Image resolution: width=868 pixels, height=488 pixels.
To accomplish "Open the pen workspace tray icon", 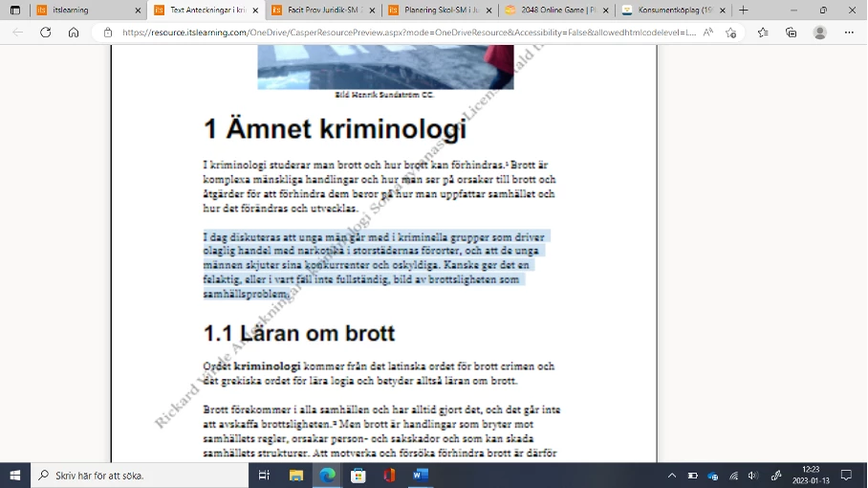I will pos(776,476).
